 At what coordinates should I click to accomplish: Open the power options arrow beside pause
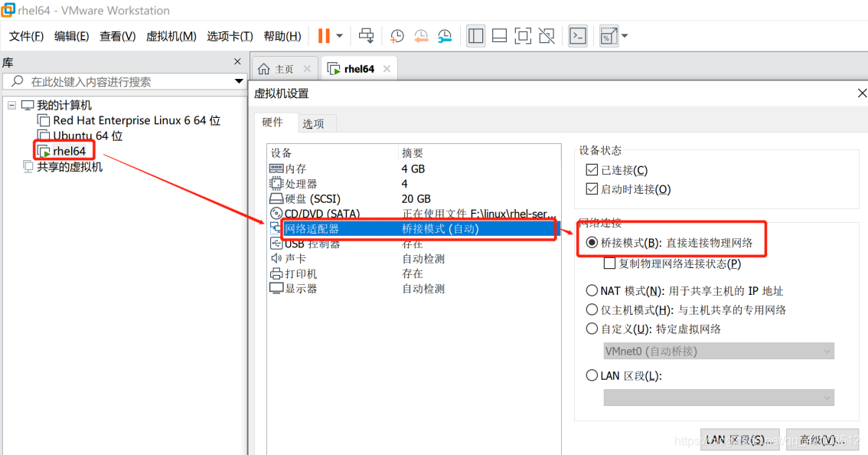click(339, 36)
